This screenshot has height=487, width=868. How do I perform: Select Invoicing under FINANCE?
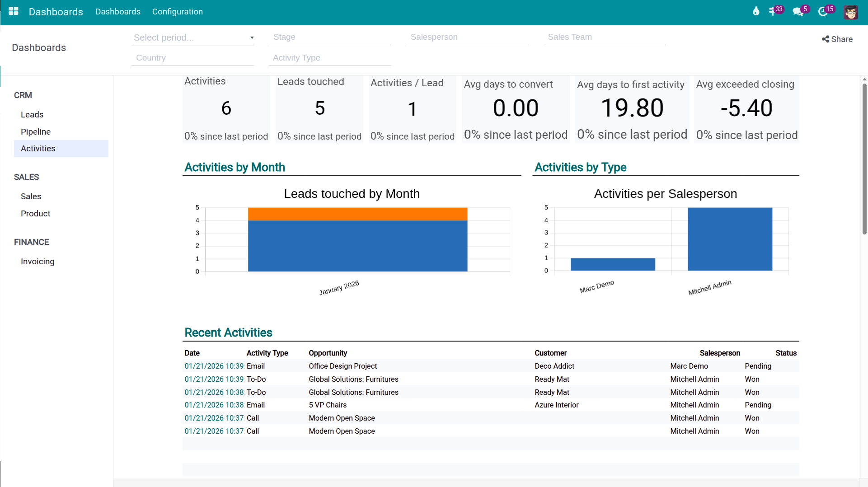38,261
